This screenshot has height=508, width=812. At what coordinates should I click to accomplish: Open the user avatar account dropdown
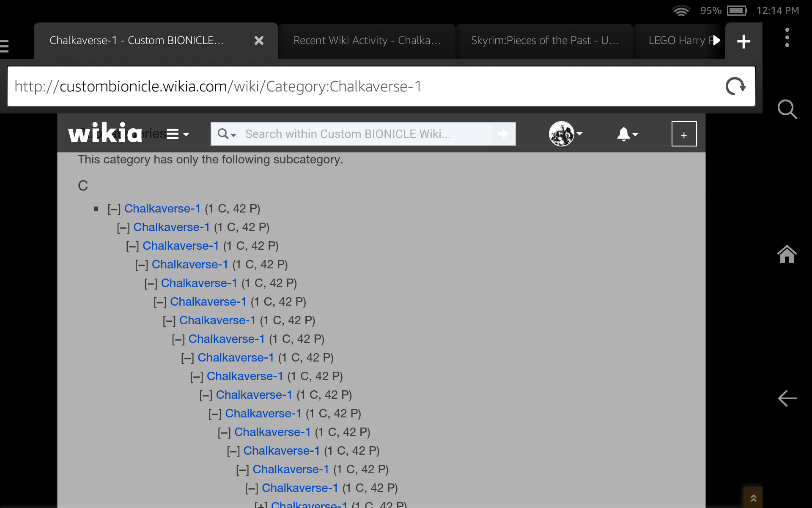[x=565, y=134]
